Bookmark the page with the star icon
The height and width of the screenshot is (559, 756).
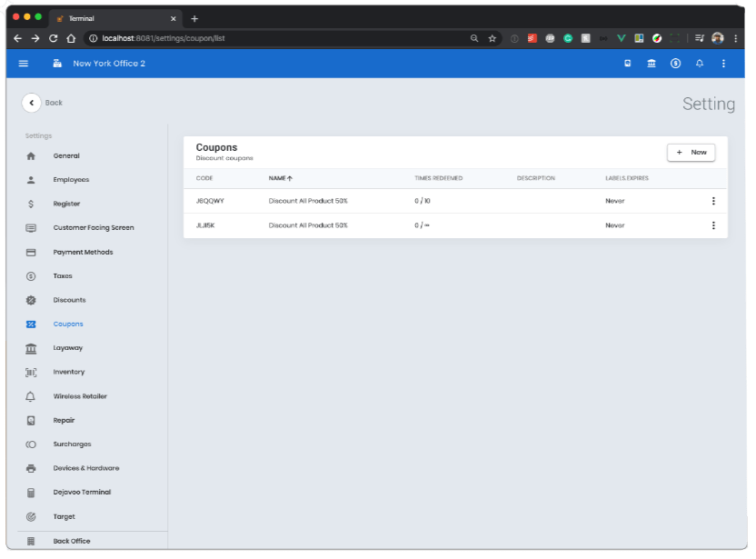click(492, 38)
